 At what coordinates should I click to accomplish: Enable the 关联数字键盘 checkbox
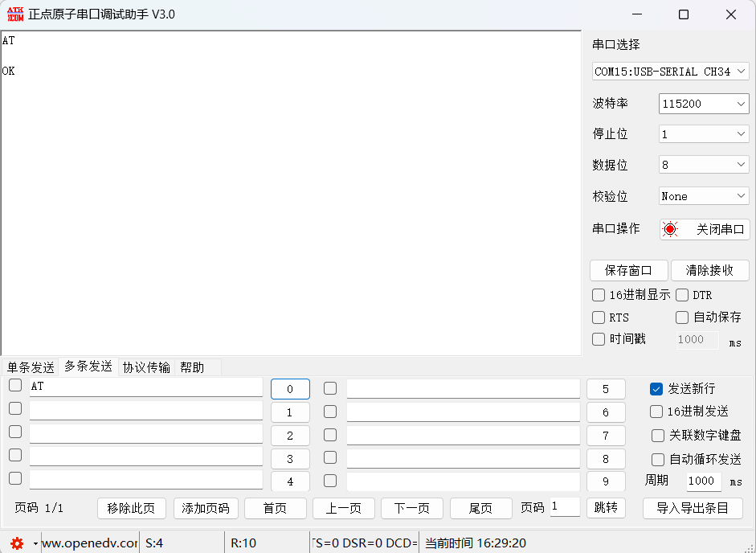click(658, 436)
